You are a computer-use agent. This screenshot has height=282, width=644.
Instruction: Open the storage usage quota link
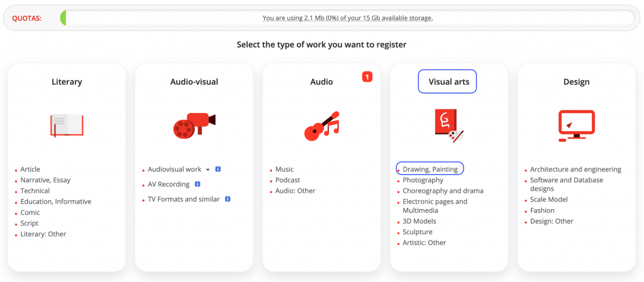point(347,18)
